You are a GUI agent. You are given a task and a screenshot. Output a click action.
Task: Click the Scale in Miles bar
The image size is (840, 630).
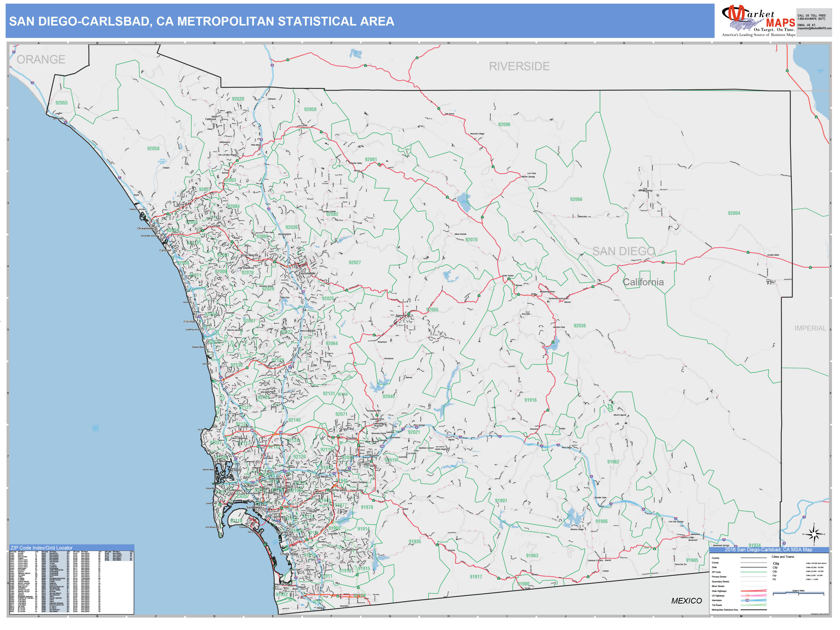(x=799, y=593)
